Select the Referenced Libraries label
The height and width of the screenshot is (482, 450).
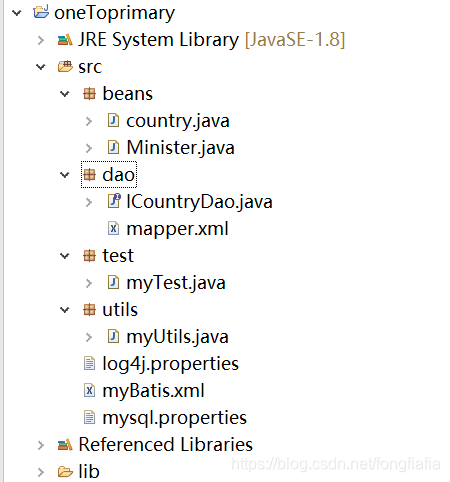coord(166,445)
